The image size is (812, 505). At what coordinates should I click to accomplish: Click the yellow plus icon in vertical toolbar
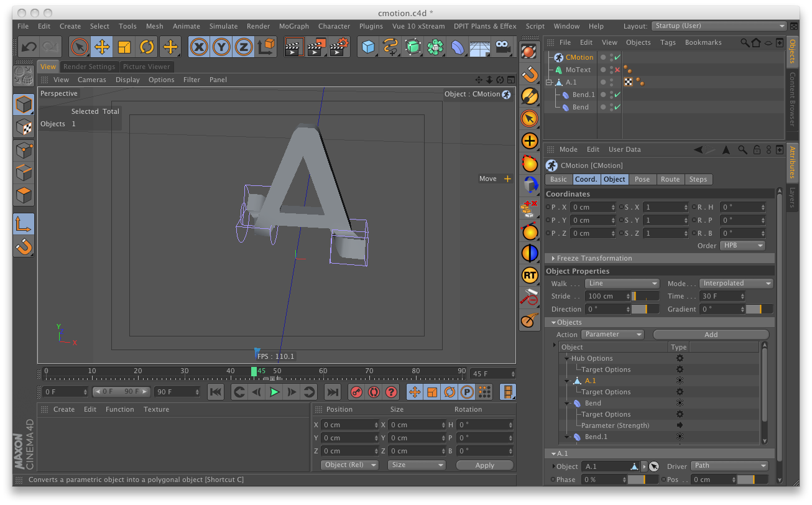pos(529,141)
